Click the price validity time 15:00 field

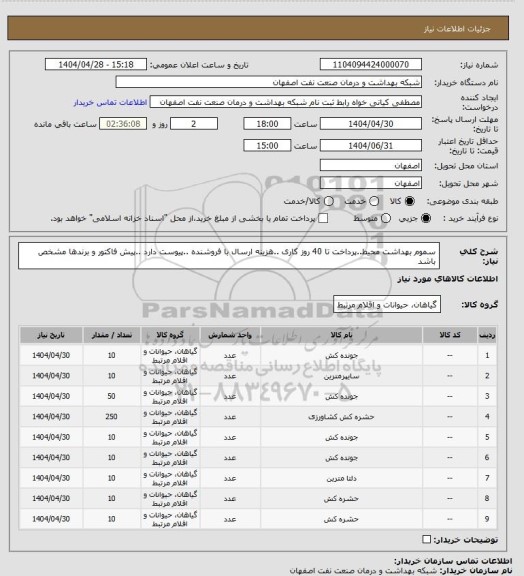(267, 145)
